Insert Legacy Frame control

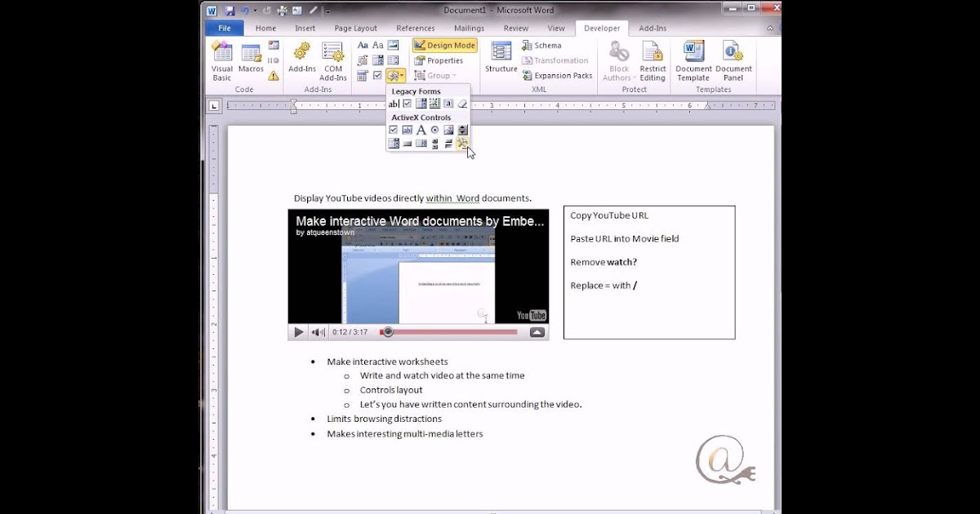coord(434,104)
